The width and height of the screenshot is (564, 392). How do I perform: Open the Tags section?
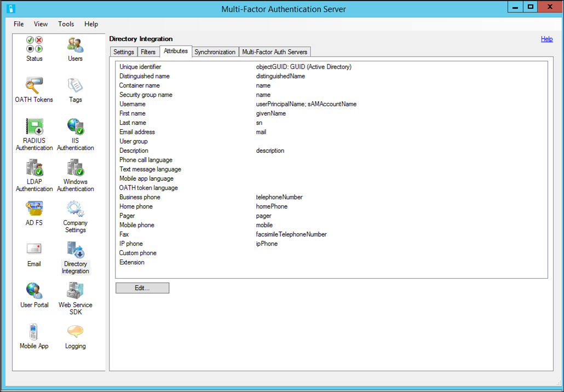(x=75, y=89)
